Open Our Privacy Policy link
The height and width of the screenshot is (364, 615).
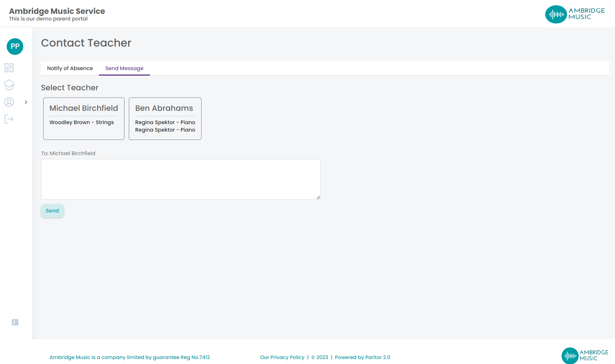282,357
